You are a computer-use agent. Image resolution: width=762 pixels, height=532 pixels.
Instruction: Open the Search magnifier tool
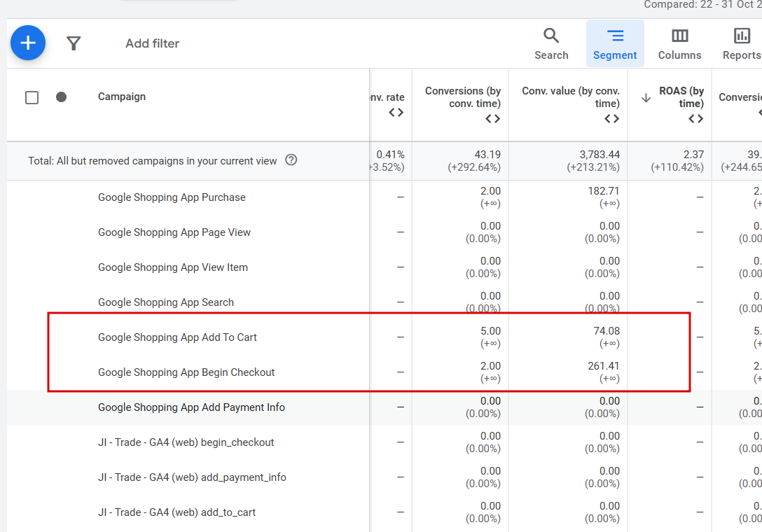click(551, 44)
